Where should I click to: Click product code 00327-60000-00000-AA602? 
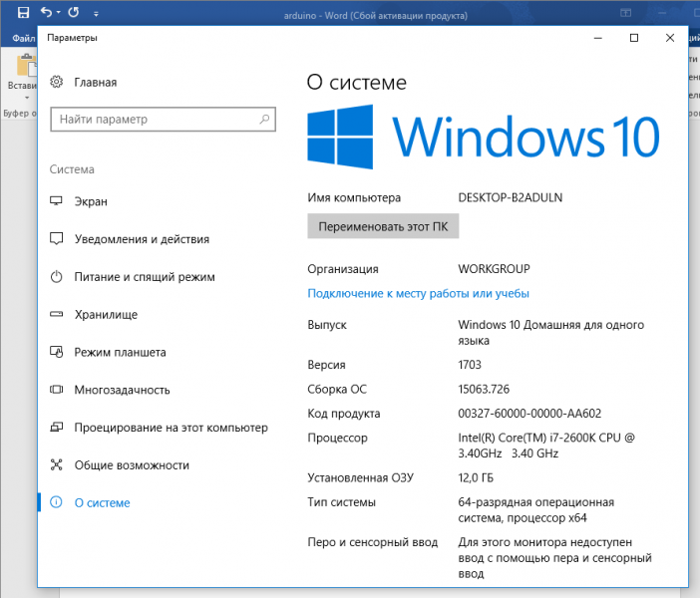click(x=529, y=414)
